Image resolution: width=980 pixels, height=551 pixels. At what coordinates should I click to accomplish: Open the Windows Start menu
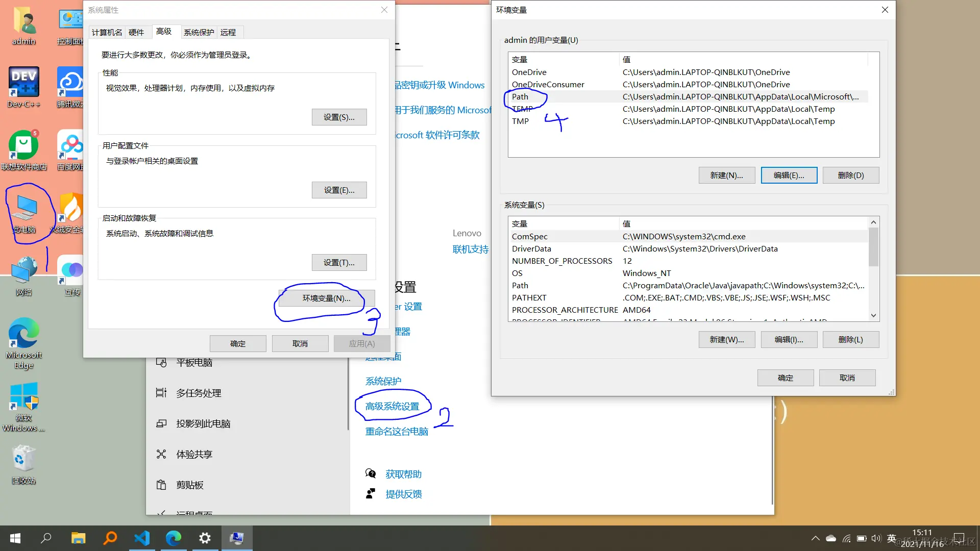15,538
